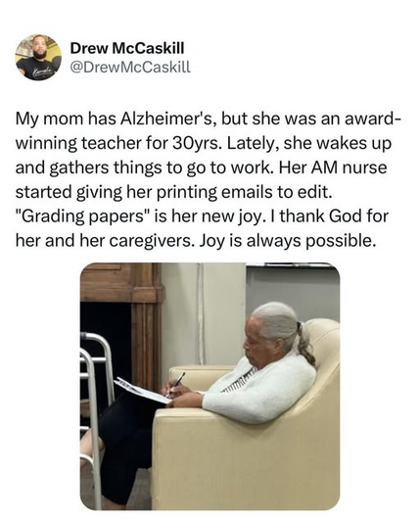The image size is (420, 525).
Task: Click the words "AM nurse" in tweet
Action: pos(350,167)
